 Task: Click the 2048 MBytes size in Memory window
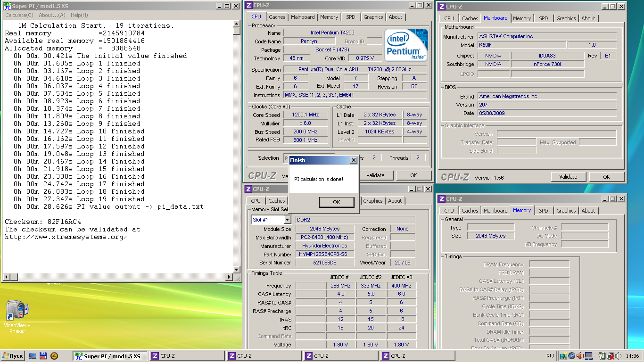click(491, 236)
